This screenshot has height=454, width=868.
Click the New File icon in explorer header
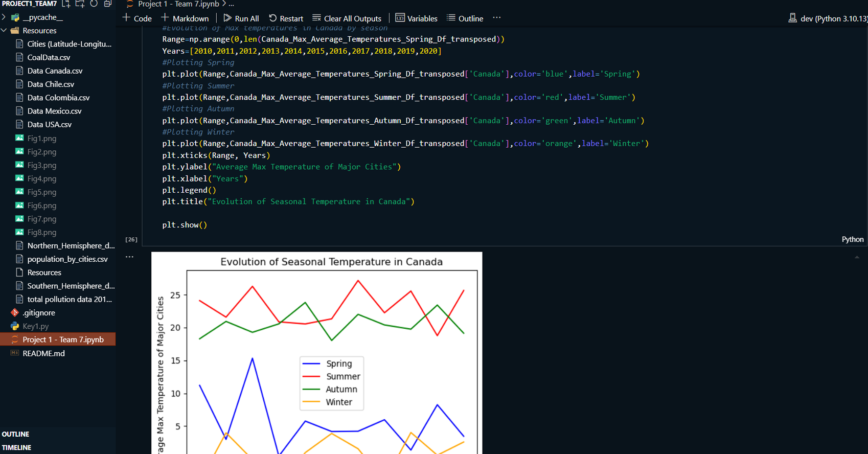point(66,4)
